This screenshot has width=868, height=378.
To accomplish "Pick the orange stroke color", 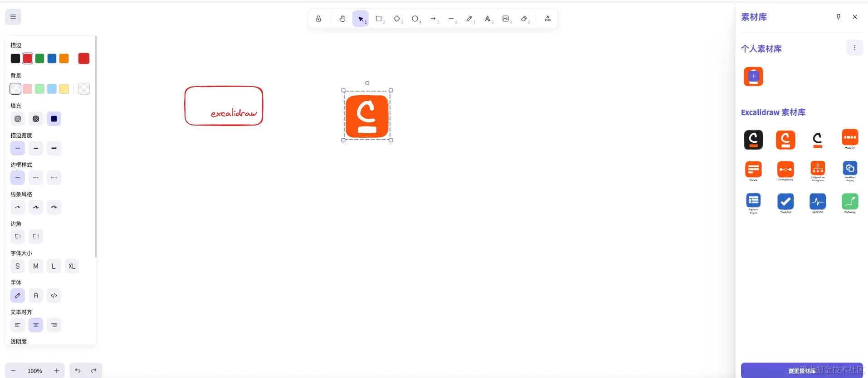I will pos(64,58).
